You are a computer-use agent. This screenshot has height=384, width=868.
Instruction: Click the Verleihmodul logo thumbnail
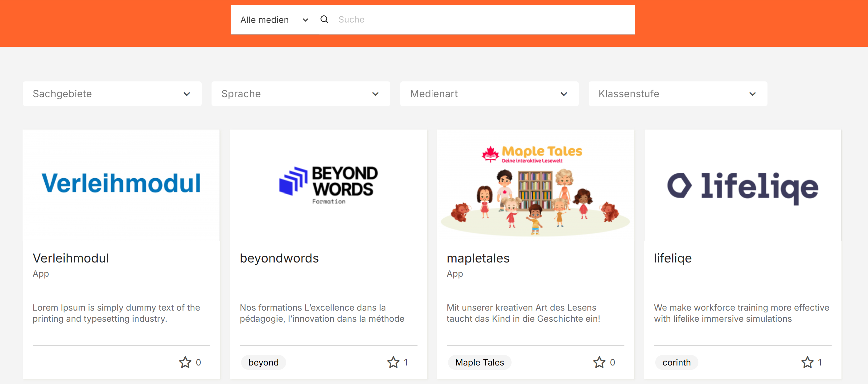tap(121, 185)
